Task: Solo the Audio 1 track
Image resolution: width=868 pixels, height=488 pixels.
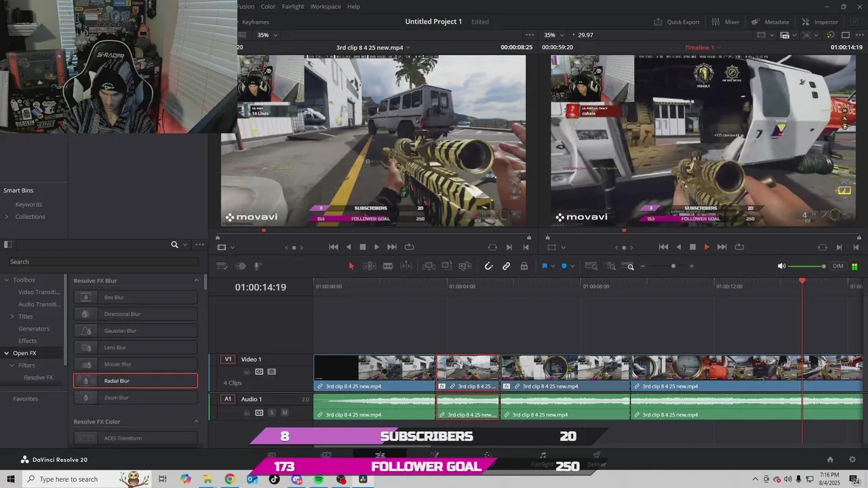Action: 272,412
